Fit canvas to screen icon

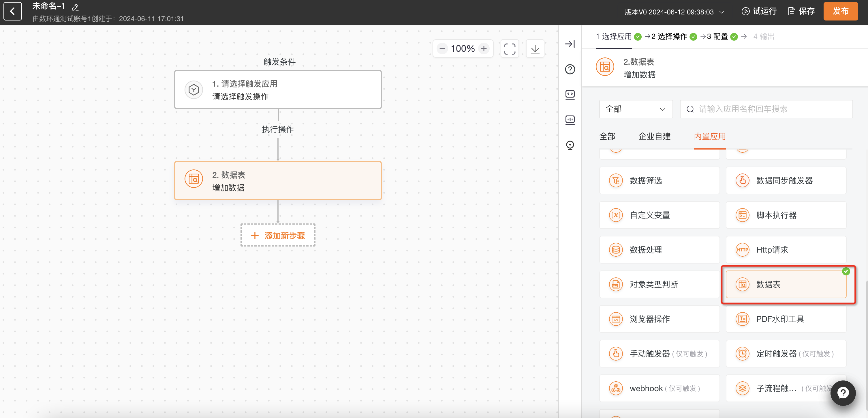(x=510, y=48)
